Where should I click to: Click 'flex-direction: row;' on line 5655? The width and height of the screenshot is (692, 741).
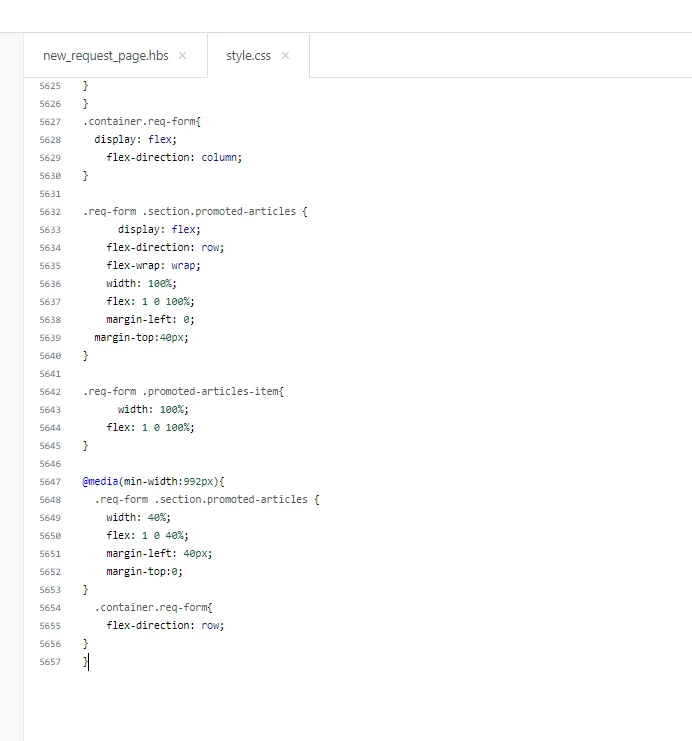coord(165,625)
